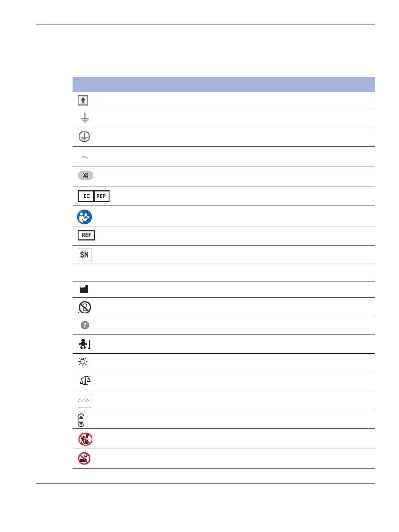Select the earth ground symbol

click(x=85, y=118)
